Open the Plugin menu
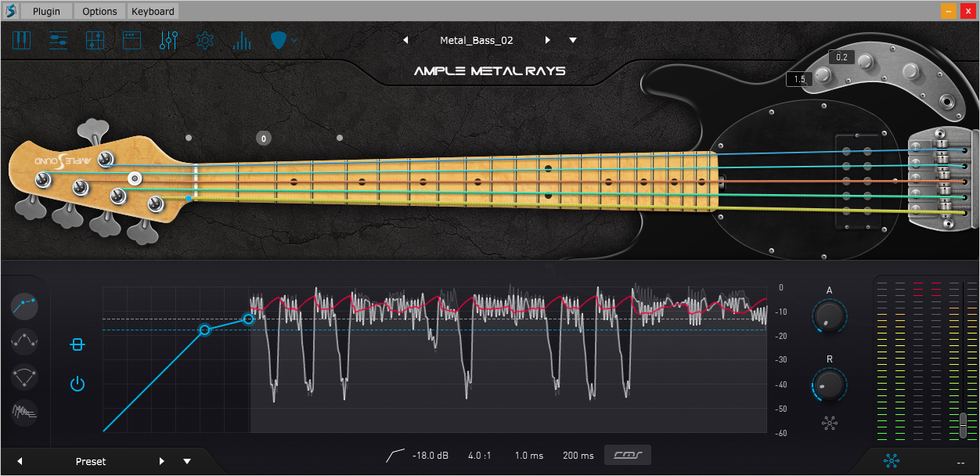 pos(46,11)
